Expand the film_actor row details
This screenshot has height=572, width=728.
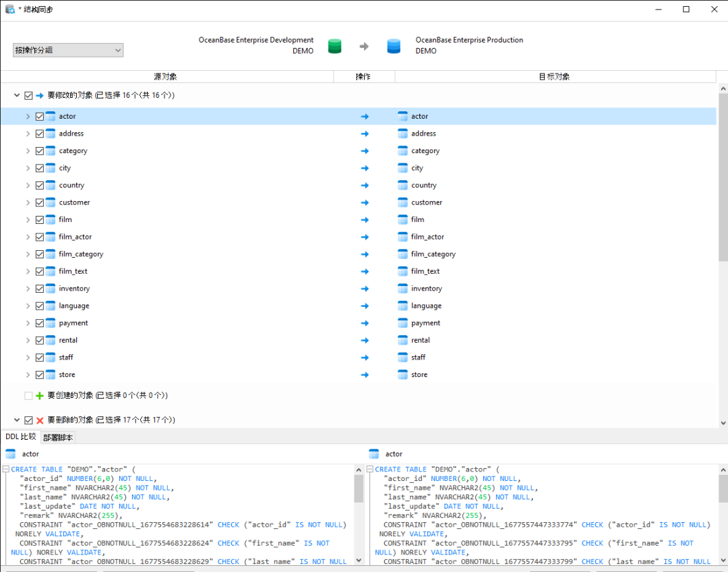click(x=28, y=237)
